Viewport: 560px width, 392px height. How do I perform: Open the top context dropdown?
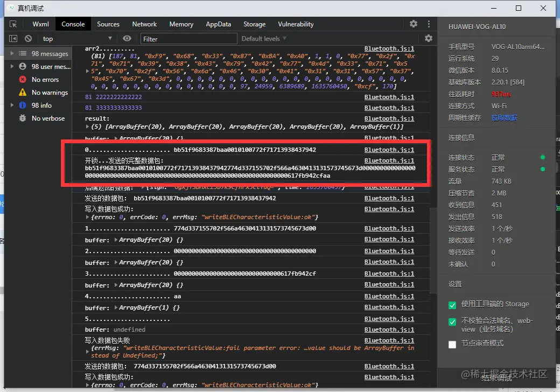[x=77, y=39]
